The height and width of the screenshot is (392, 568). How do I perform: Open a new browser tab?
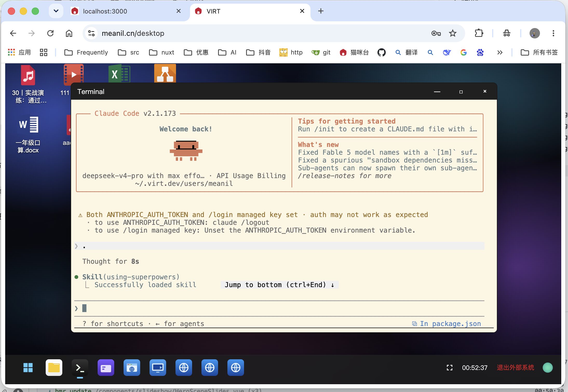(x=321, y=11)
